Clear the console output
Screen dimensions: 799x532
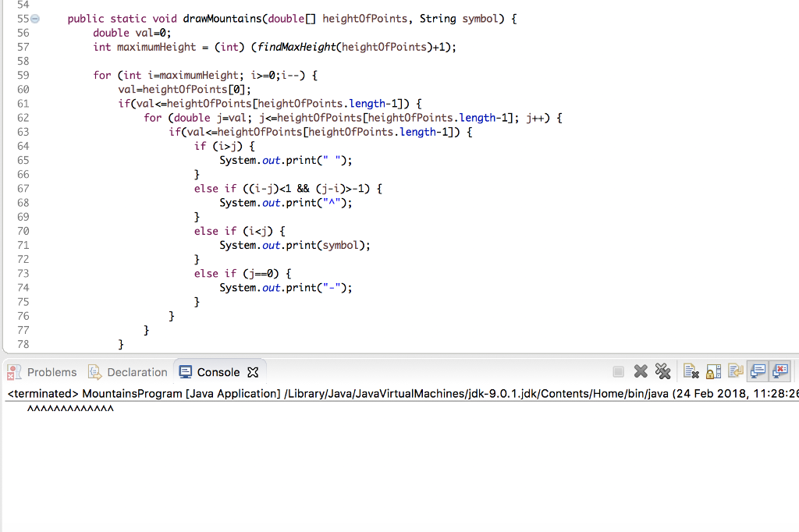(x=691, y=372)
